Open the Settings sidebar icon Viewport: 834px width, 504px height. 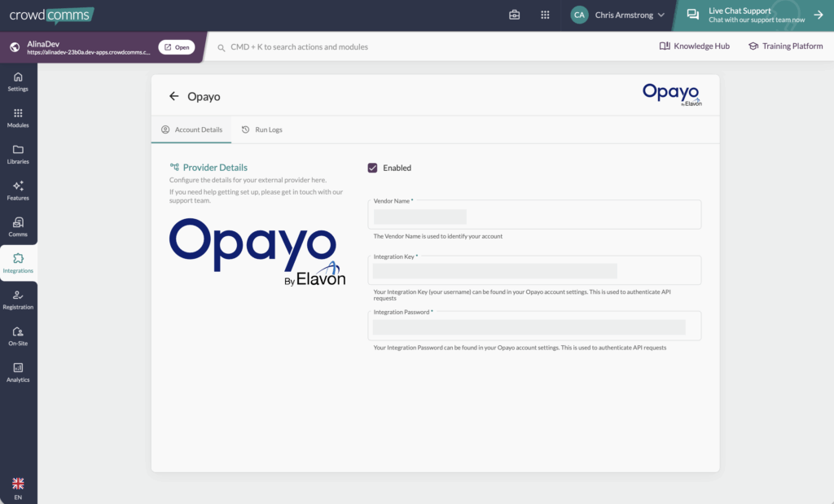click(18, 81)
